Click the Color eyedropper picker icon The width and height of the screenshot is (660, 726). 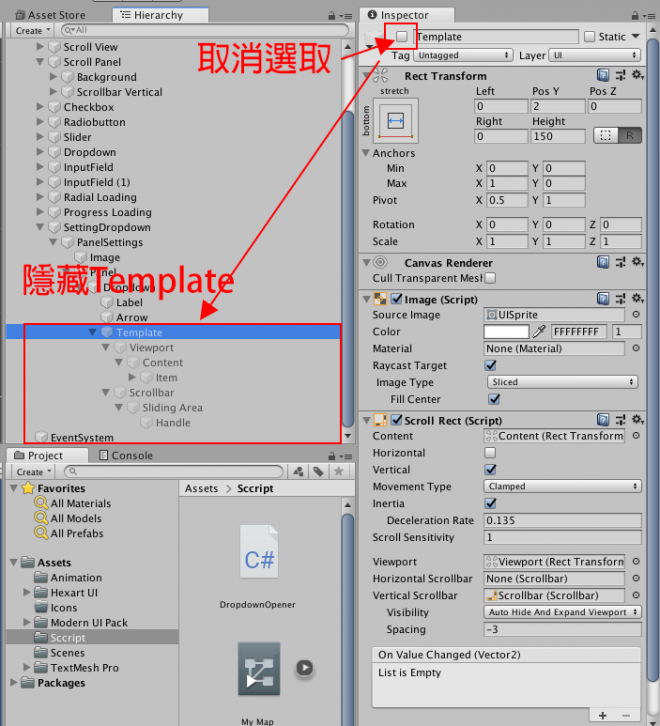[540, 332]
